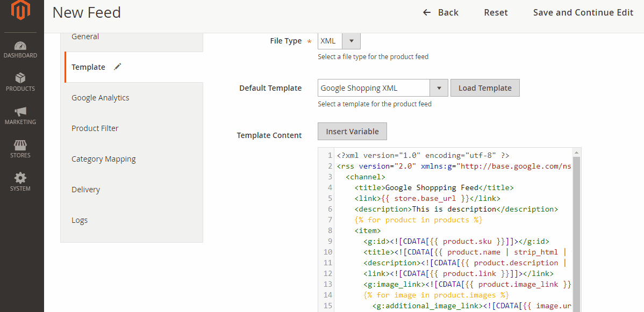Screen dimensions: 644x312
Task: Click the store.base_url link line
Action: [x=427, y=198]
